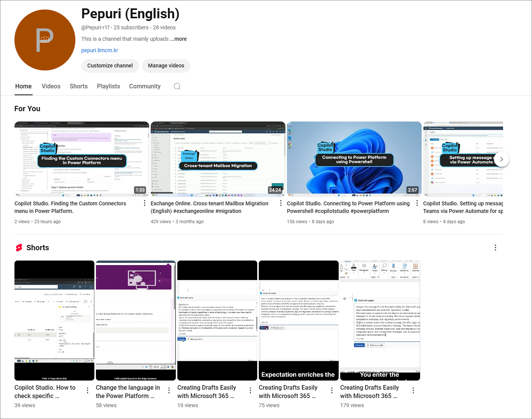532x419 pixels.
Task: Click the 'Shorts' section heading text
Action: [38, 248]
